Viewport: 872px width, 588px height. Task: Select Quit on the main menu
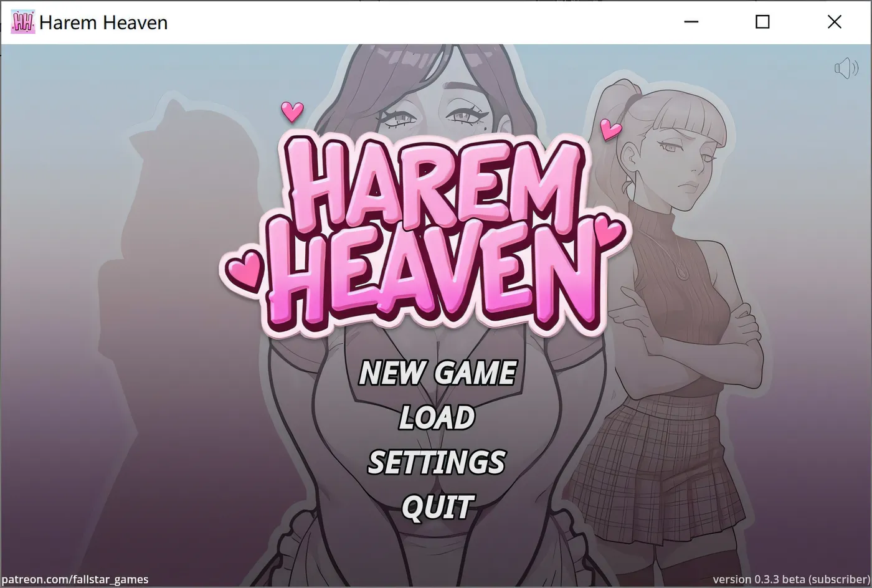pos(438,507)
